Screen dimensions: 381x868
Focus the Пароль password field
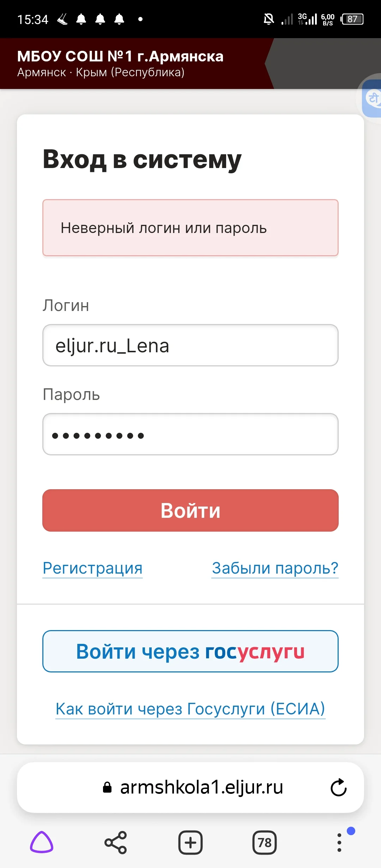point(190,434)
